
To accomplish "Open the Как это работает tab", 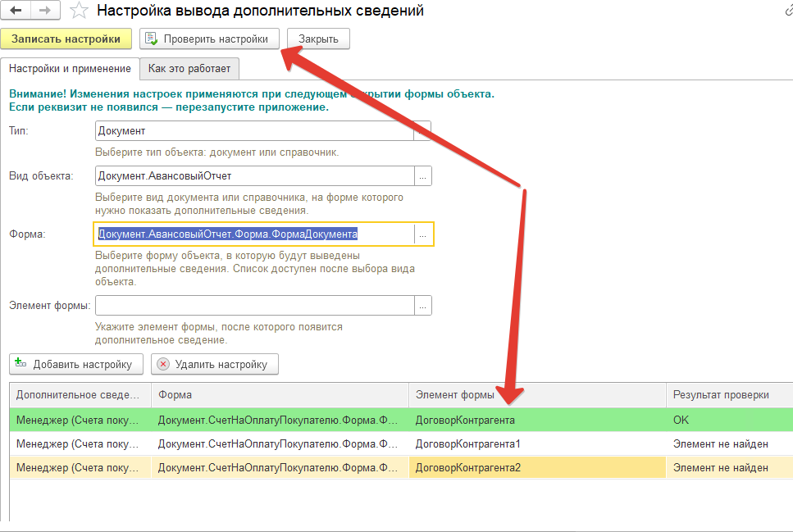I will pos(189,69).
